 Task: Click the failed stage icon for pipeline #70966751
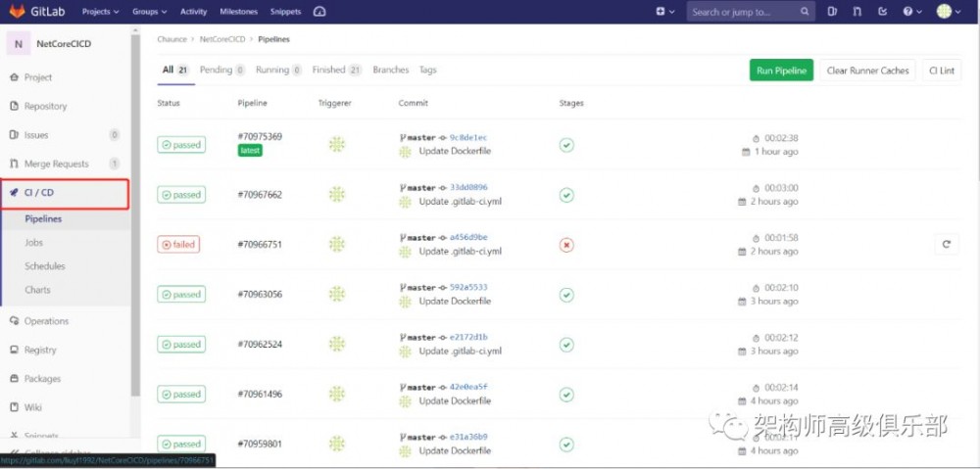click(x=566, y=245)
